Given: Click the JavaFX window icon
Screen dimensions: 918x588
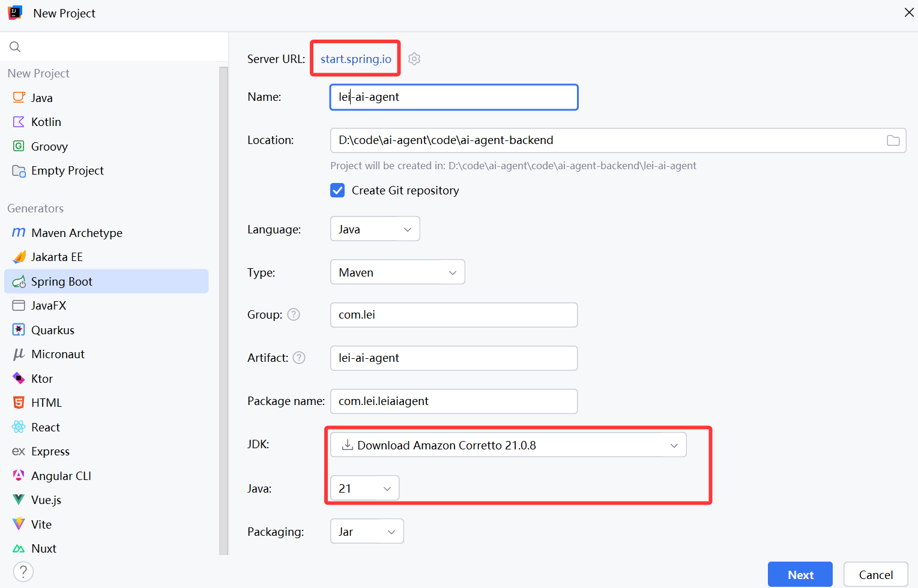Looking at the screenshot, I should click(x=19, y=305).
